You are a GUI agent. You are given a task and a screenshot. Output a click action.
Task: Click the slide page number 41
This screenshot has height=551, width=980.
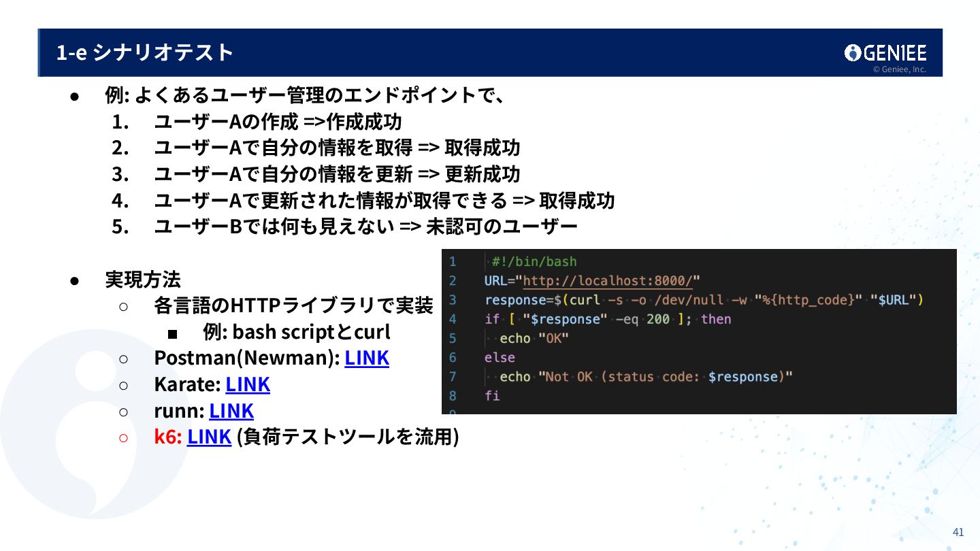tap(958, 533)
